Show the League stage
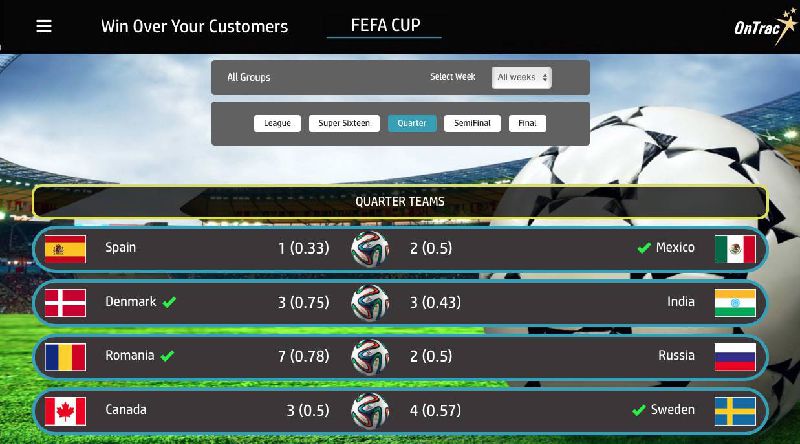The image size is (800, 444). [277, 123]
